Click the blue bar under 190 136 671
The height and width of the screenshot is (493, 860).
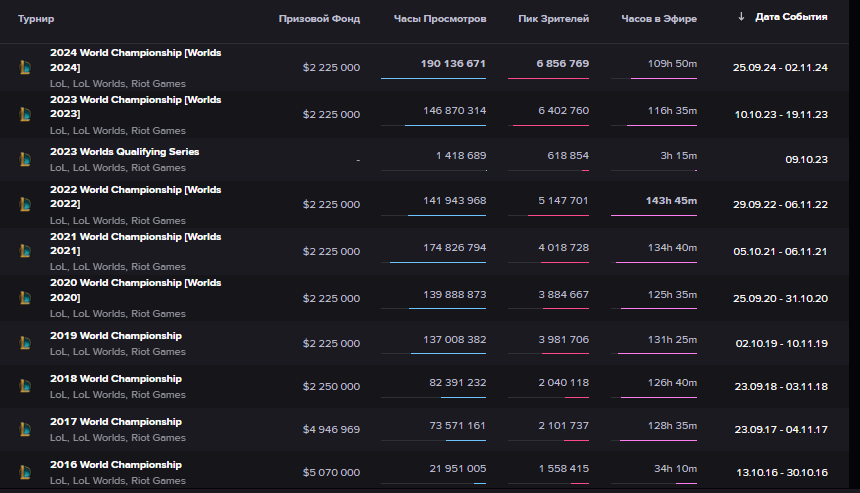click(x=433, y=78)
